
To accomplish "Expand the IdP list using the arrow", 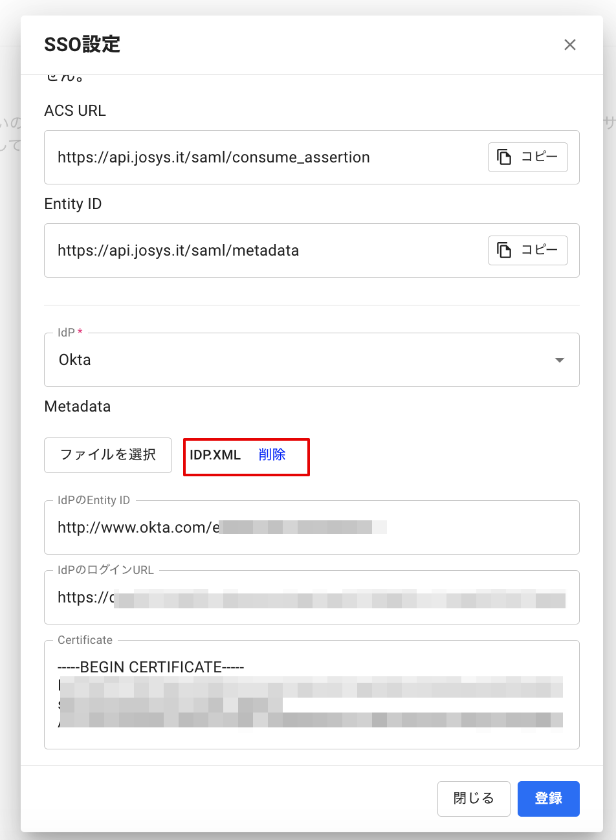I will tap(560, 360).
